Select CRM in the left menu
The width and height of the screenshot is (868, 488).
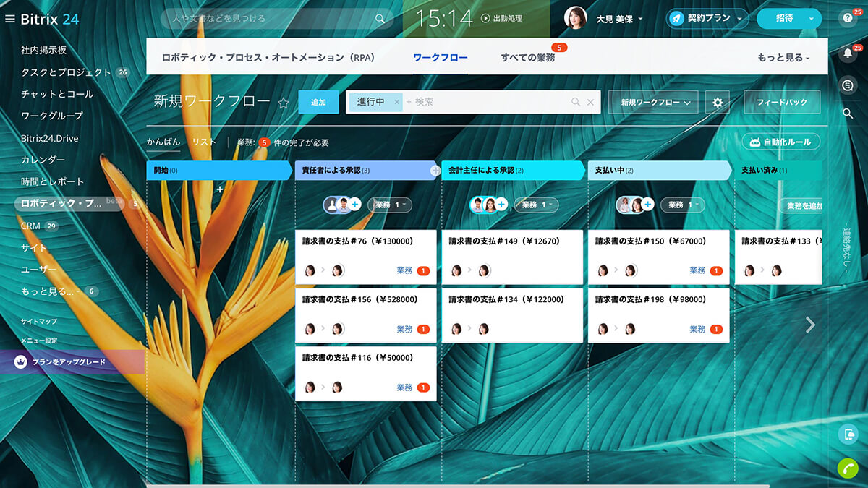pos(30,226)
